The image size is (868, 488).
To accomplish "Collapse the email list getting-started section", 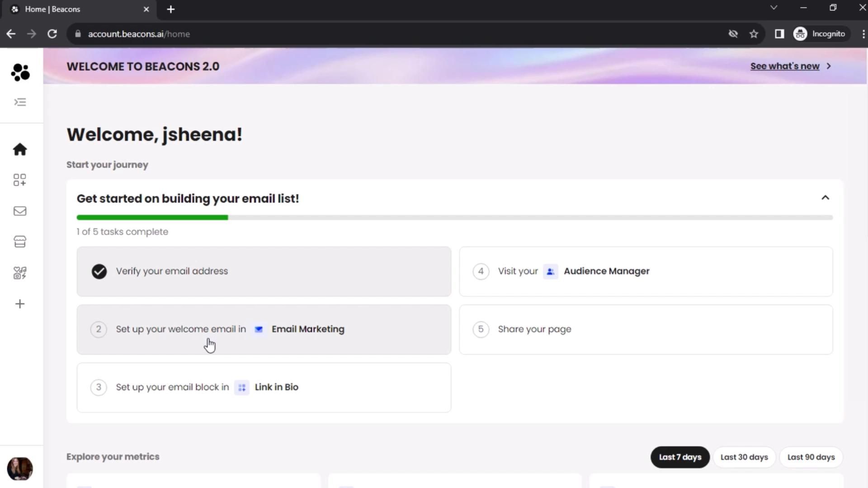I will click(x=825, y=198).
